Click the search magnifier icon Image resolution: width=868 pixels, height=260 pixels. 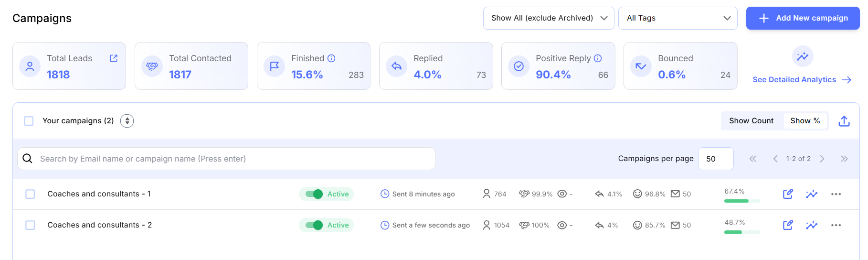(28, 159)
